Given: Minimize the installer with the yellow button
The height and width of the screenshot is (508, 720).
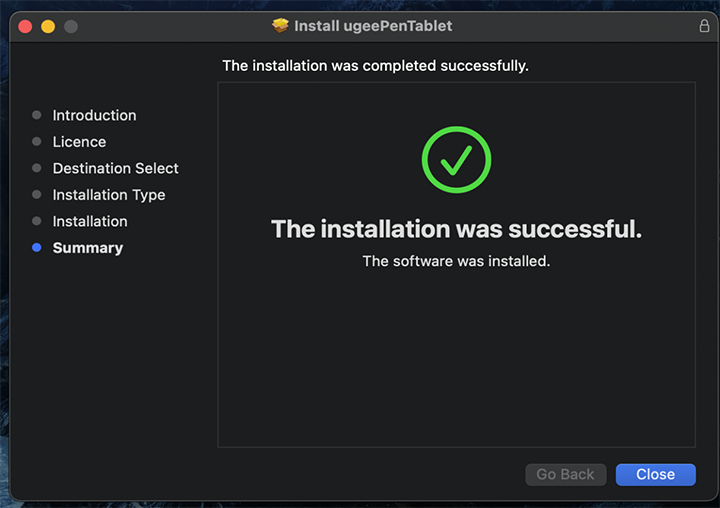Looking at the screenshot, I should point(48,26).
